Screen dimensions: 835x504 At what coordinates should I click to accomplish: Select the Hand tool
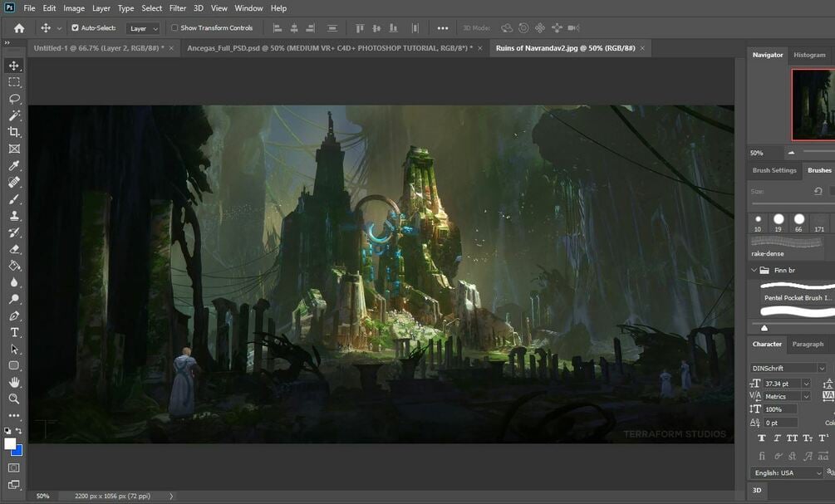(14, 382)
